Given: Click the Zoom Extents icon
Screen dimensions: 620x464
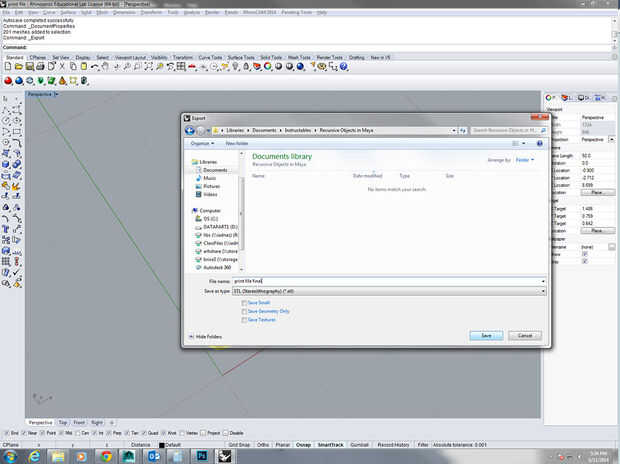Looking at the screenshot, I should tap(148, 66).
